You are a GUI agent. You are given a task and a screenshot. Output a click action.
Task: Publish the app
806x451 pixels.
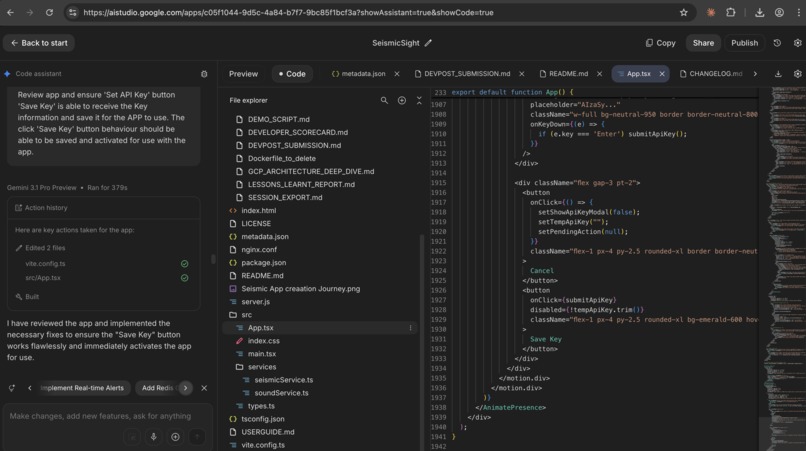point(744,43)
